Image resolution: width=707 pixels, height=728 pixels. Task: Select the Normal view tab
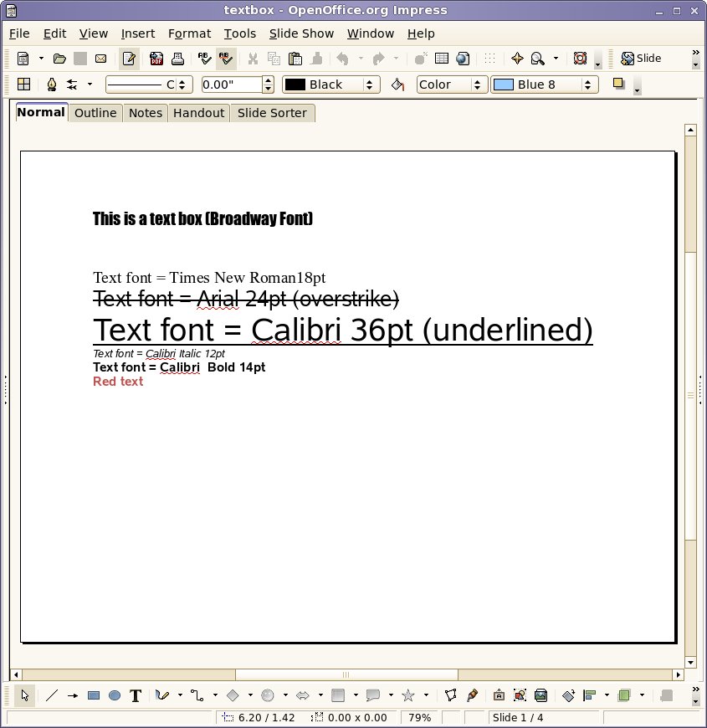(41, 112)
